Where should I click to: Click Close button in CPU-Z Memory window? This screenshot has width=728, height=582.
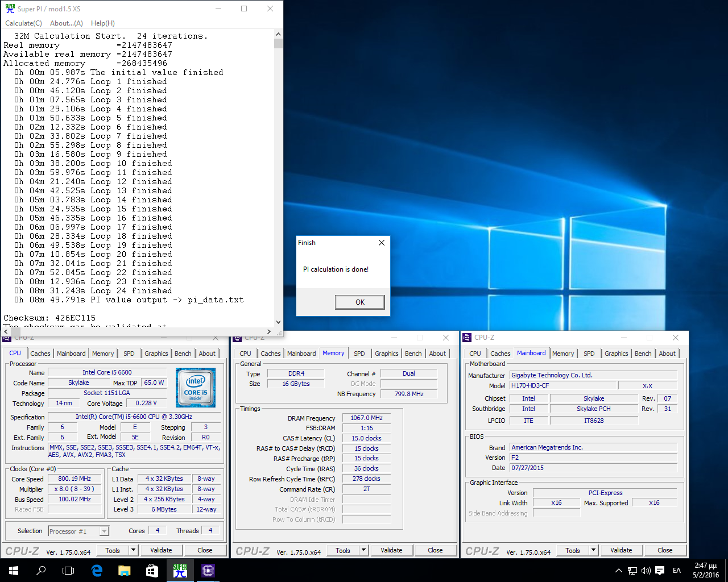(435, 550)
